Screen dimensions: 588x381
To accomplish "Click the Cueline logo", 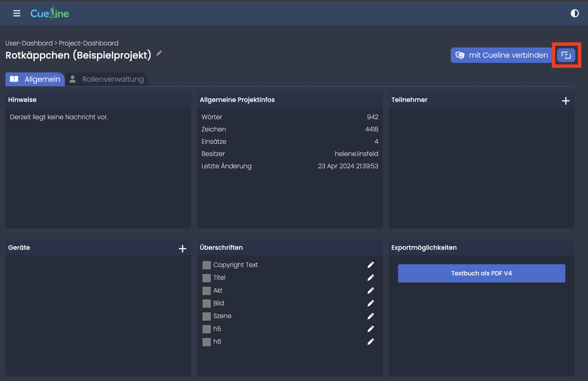I will coord(49,13).
